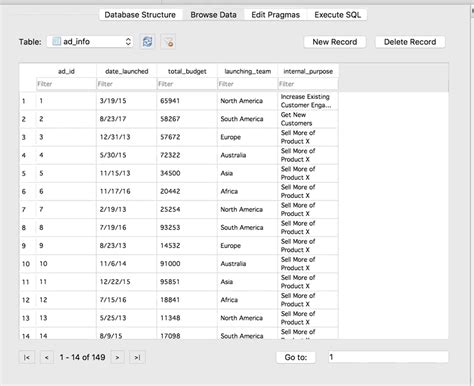Select North America cell in row 13
The image size is (474, 386).
247,318
